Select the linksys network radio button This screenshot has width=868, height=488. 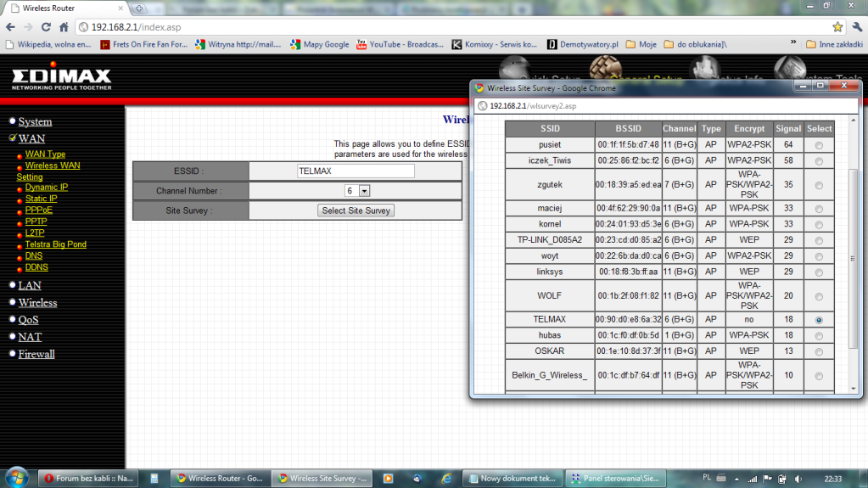coord(818,272)
